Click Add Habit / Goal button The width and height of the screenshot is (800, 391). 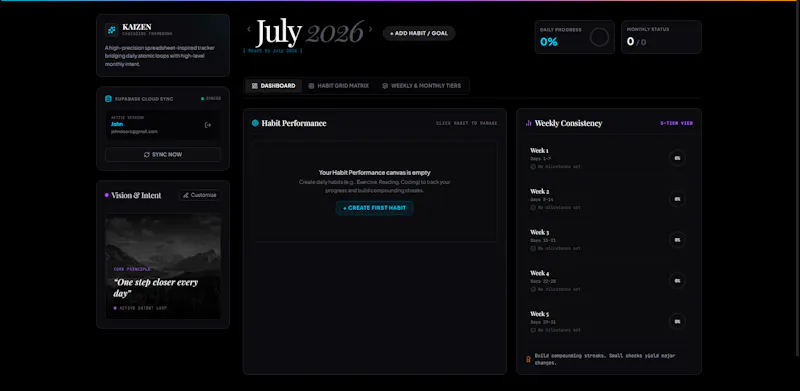tap(419, 33)
